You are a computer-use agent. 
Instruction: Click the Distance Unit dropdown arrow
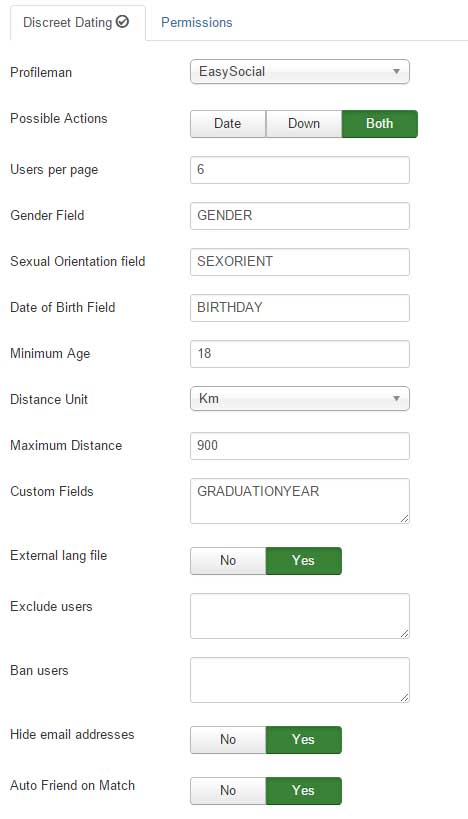(x=396, y=399)
